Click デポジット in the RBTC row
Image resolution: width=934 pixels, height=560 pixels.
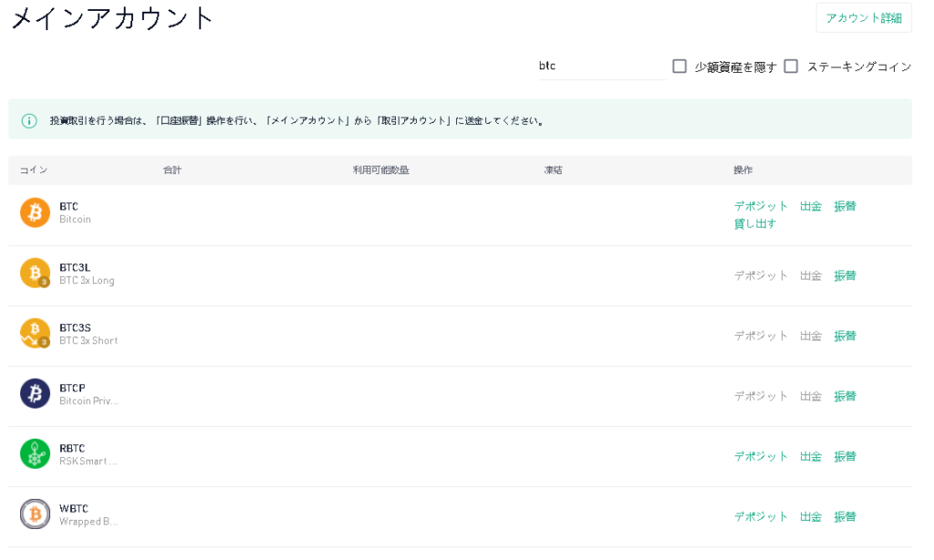[x=761, y=456]
